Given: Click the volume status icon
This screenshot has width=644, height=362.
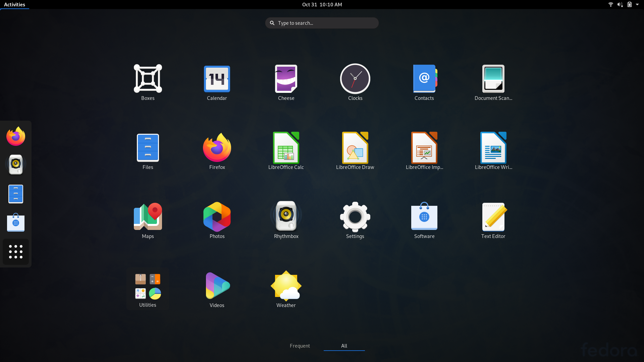Looking at the screenshot, I should pyautogui.click(x=620, y=4).
